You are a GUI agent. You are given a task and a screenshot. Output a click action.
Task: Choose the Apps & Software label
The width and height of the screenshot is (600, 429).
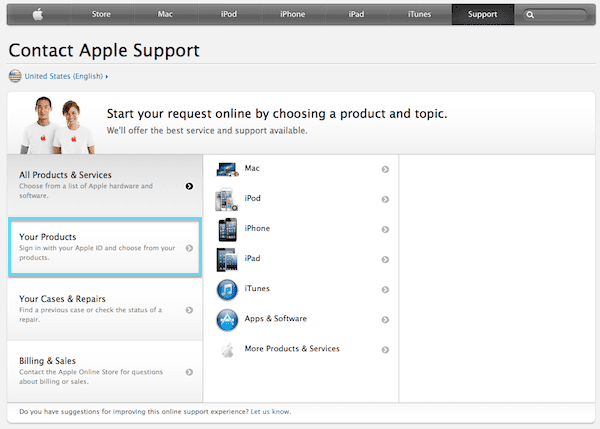tap(276, 318)
